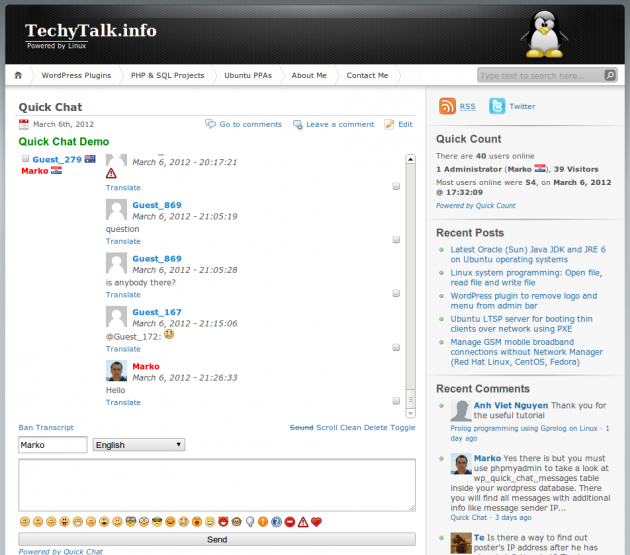Click the Marko name input field

(53, 445)
